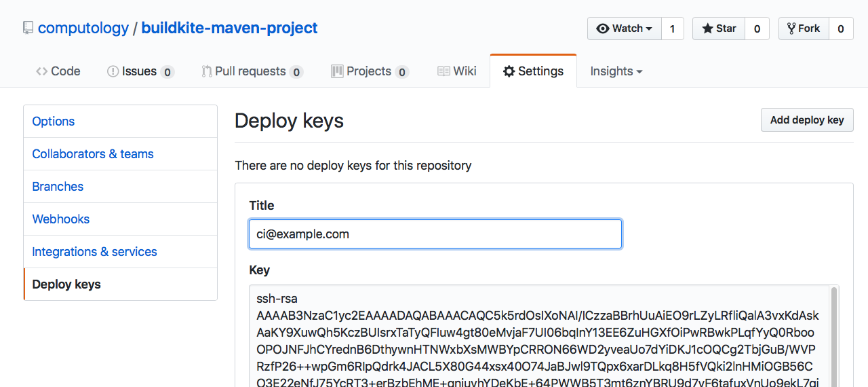
Task: Click the eye icon on Watch button
Action: coord(602,29)
